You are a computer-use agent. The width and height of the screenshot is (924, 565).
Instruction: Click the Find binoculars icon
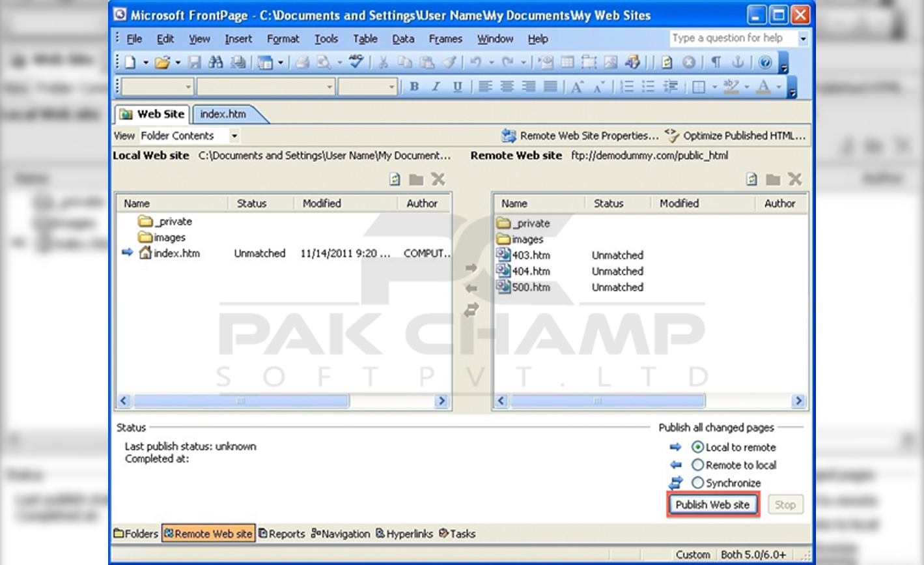click(216, 63)
